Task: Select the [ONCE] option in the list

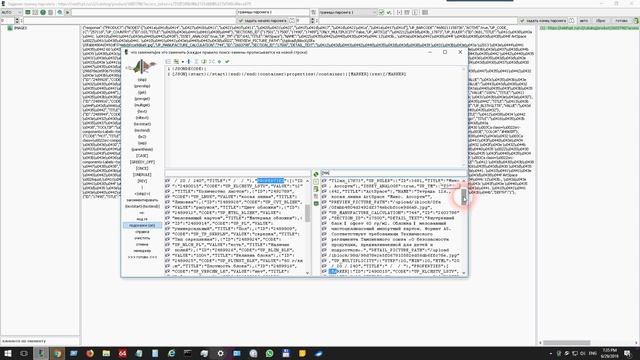Action: click(142, 168)
